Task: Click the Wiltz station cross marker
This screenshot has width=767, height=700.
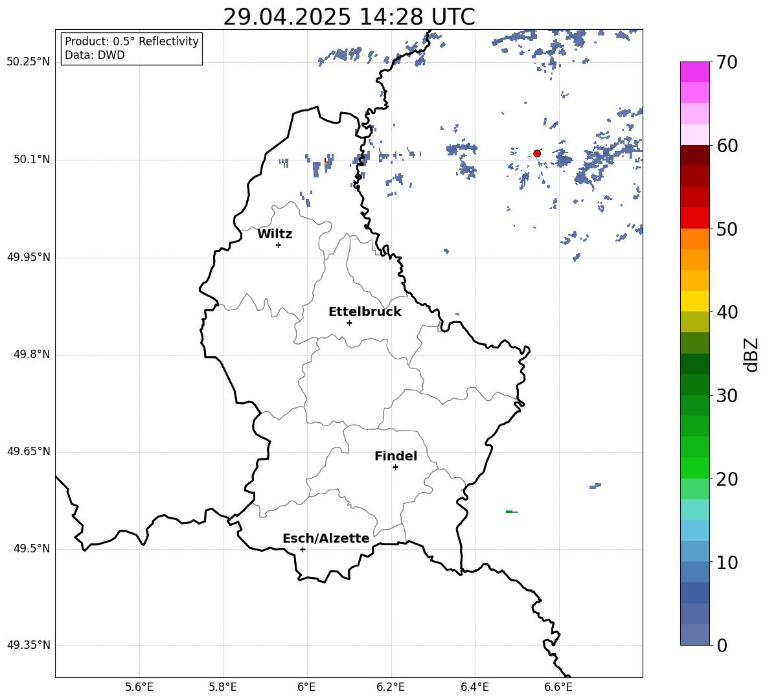Action: click(x=278, y=245)
